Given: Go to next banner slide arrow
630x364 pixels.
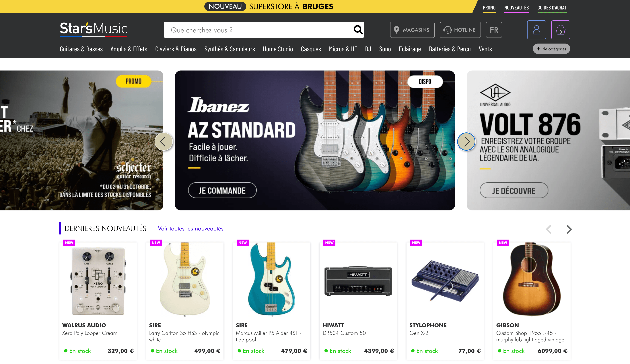Looking at the screenshot, I should click(466, 142).
